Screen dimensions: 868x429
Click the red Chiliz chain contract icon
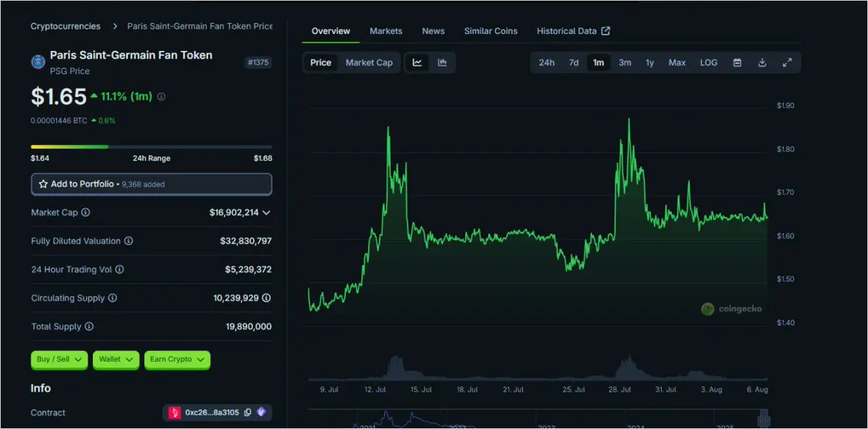click(x=174, y=412)
